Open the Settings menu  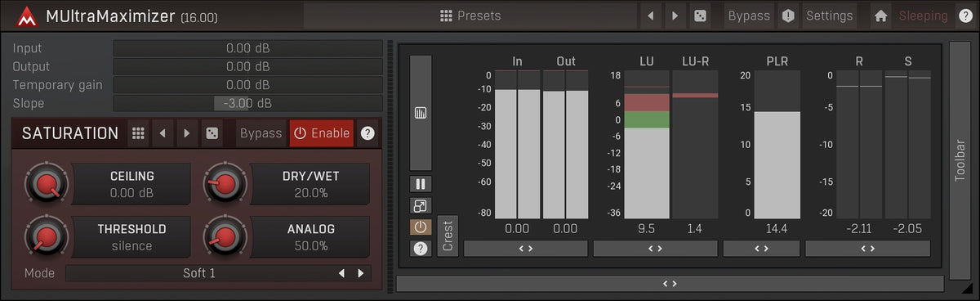tap(829, 16)
